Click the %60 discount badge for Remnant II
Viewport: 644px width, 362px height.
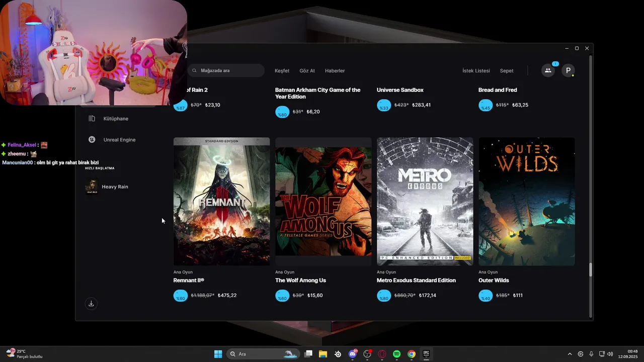click(181, 296)
